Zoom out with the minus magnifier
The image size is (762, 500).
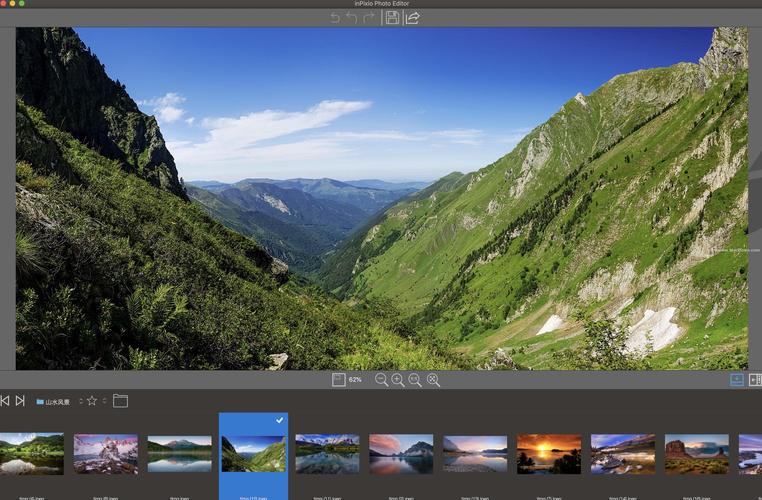point(381,380)
